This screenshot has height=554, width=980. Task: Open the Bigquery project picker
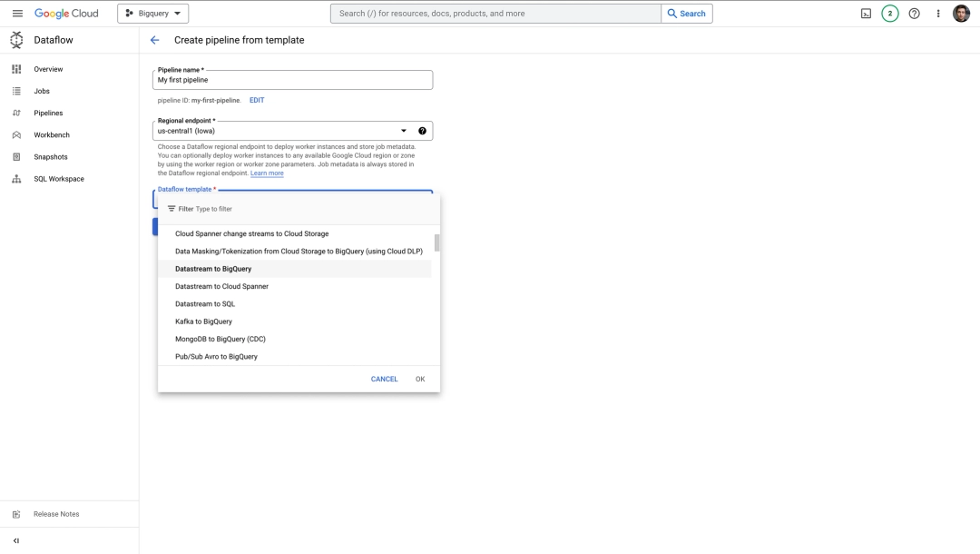(152, 13)
